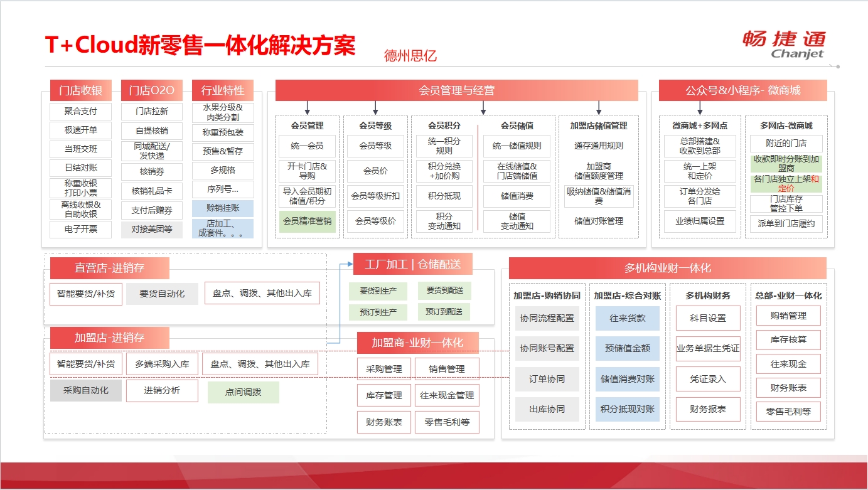The width and height of the screenshot is (868, 490).
Task: Click the 销售管理 box
Action: pos(447,369)
